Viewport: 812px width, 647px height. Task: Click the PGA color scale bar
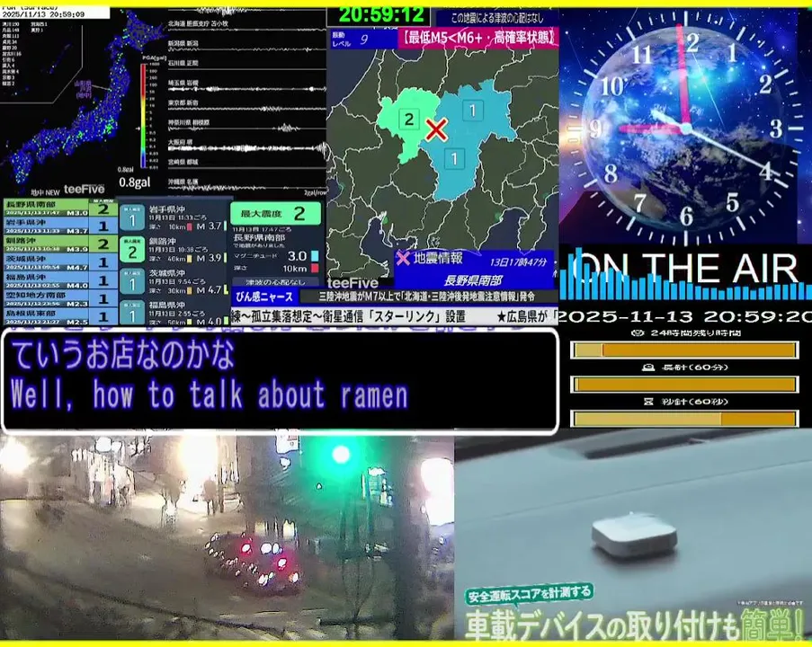(143, 115)
